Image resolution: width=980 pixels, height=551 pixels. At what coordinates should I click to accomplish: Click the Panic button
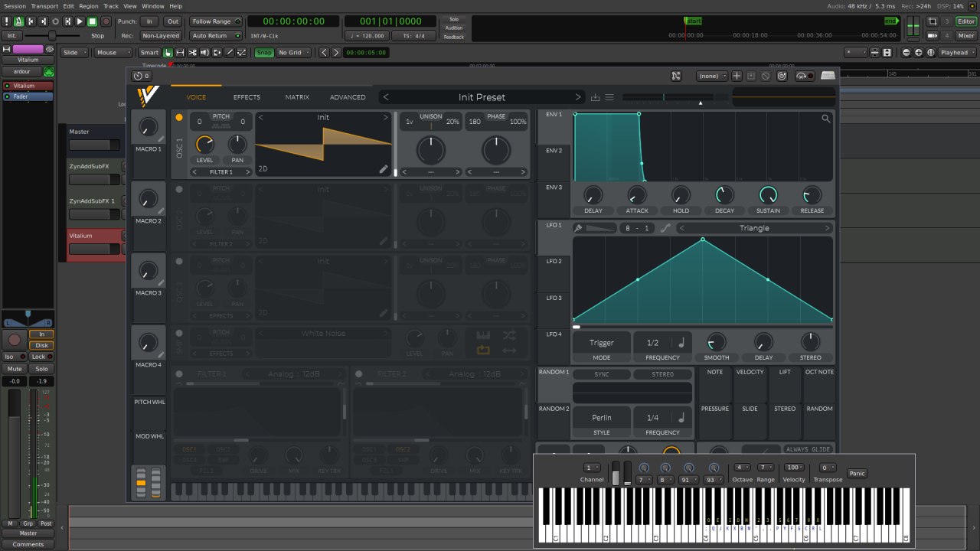[x=857, y=473]
